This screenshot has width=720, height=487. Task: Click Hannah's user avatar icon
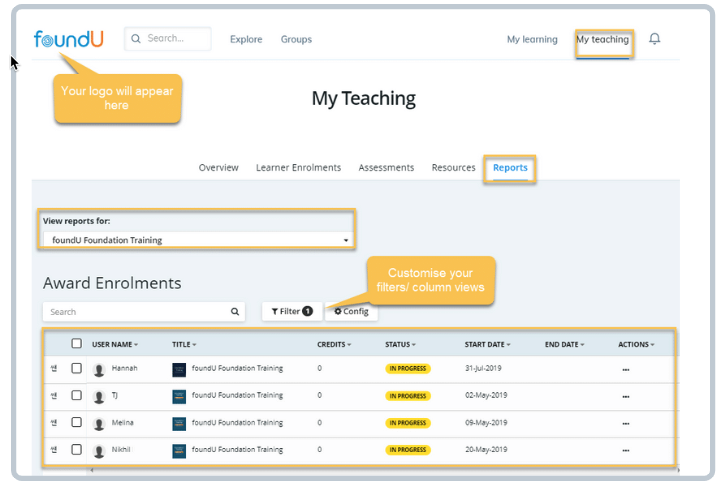99,369
